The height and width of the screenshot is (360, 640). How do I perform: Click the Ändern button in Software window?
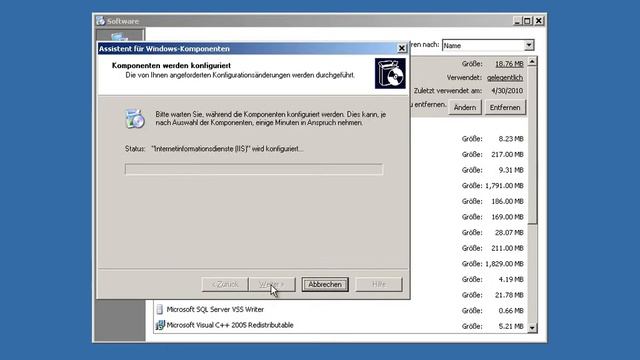(465, 107)
